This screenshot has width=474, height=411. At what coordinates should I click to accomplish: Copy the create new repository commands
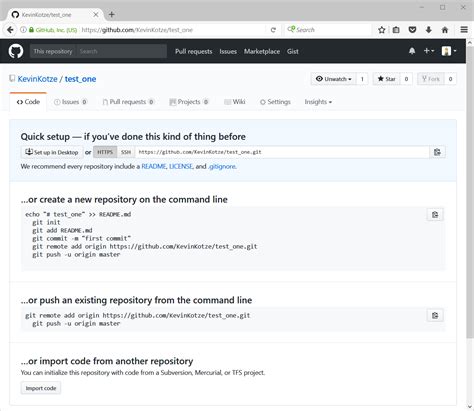[435, 215]
